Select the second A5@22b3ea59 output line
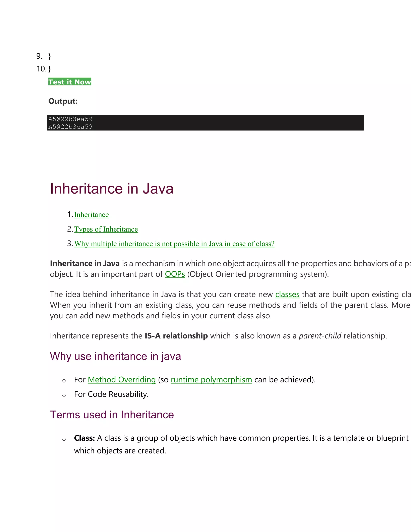The width and height of the screenshot is (411, 532). [70, 127]
